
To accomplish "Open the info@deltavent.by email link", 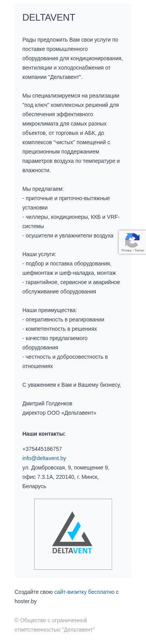I will (44, 458).
